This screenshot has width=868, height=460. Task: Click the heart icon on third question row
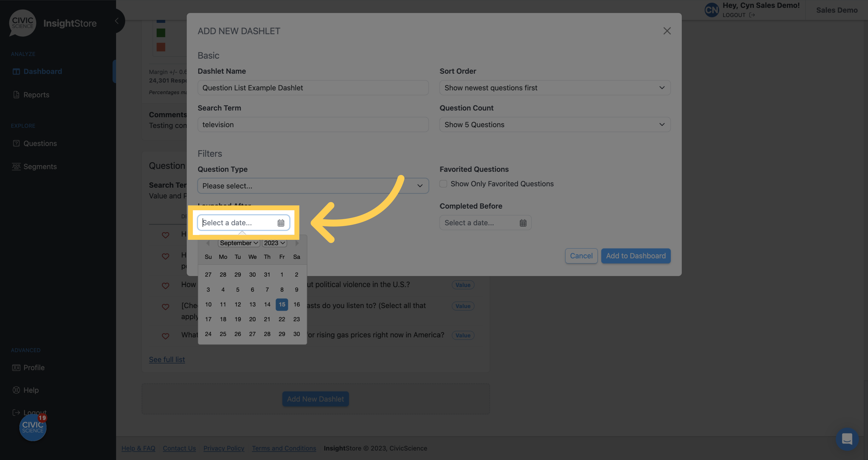click(165, 284)
